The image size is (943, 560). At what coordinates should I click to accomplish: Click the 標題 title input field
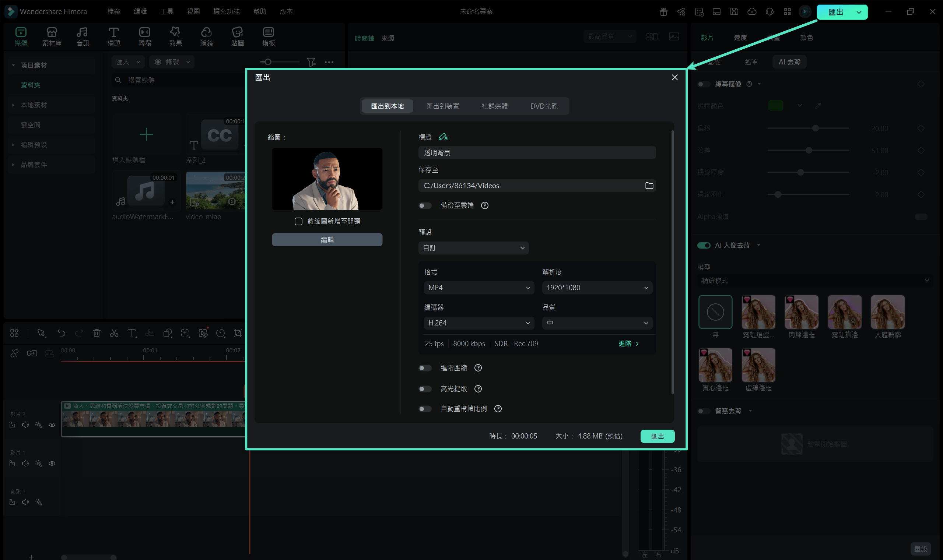pos(537,153)
